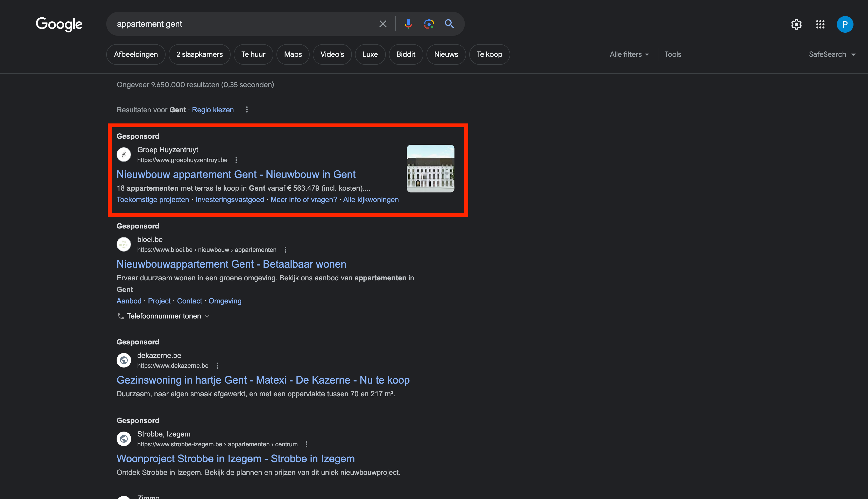Open Nieuwbouwappartement Gent - Betaalbaar wonen result

pos(231,264)
